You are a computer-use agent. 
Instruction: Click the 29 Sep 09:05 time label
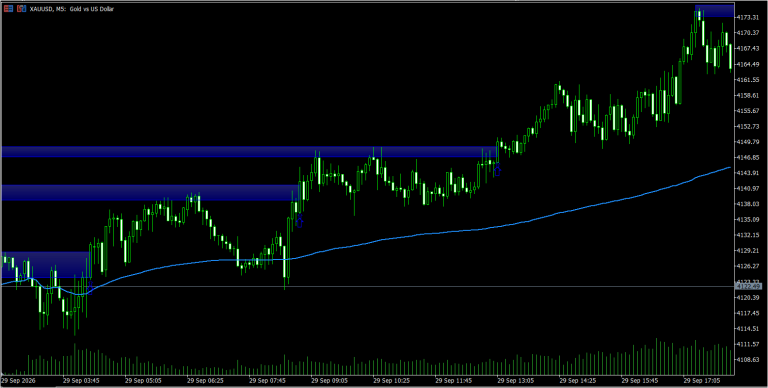(330, 380)
